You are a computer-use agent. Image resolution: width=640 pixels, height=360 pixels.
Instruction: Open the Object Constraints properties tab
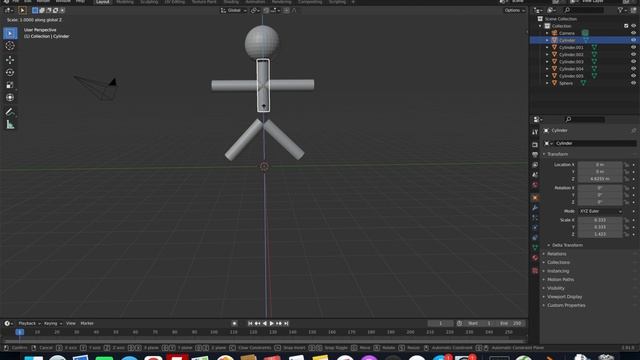tap(535, 238)
